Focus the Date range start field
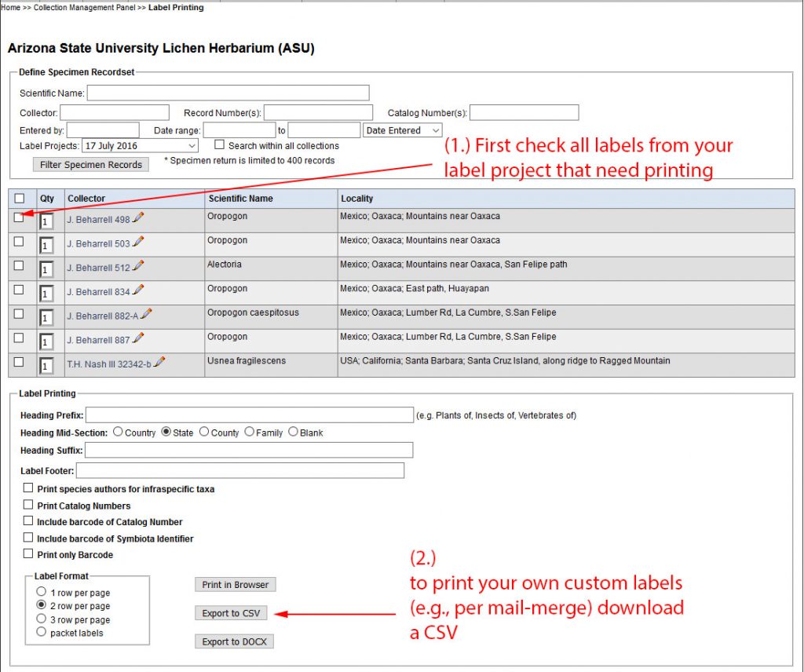This screenshot has width=804, height=672. (x=239, y=130)
